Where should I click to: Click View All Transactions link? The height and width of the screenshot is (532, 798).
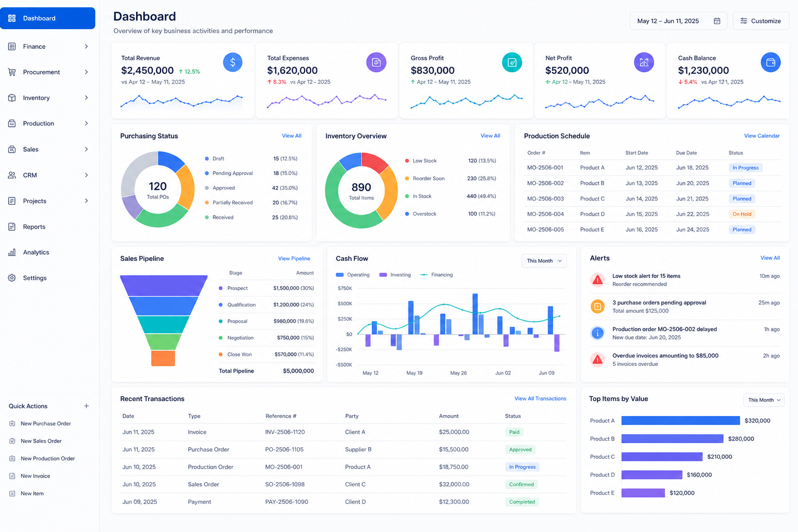pyautogui.click(x=540, y=399)
